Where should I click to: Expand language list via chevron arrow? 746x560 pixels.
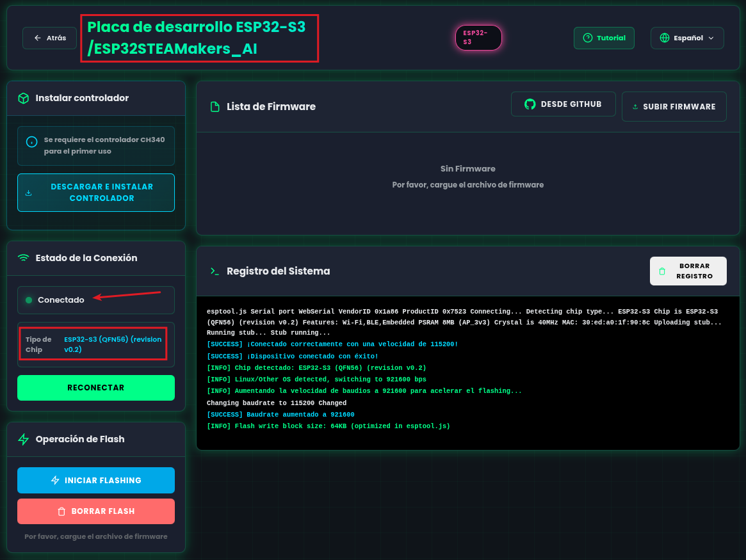click(711, 38)
